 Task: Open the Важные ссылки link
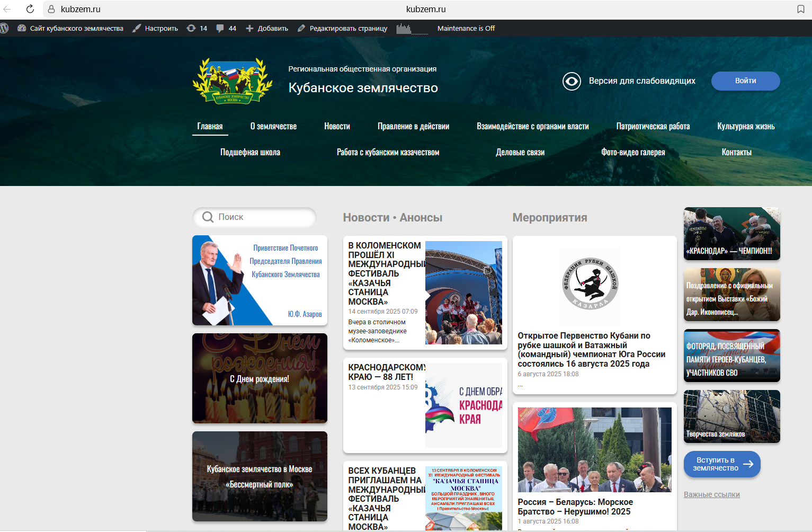pos(711,494)
